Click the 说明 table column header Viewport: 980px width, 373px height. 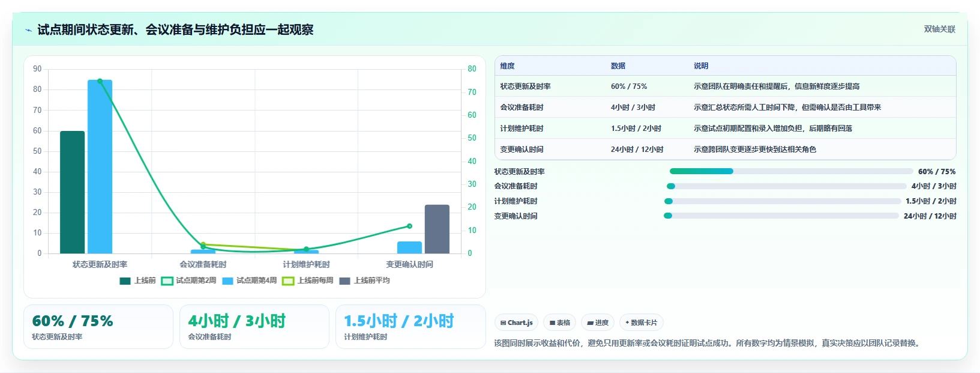(701, 66)
